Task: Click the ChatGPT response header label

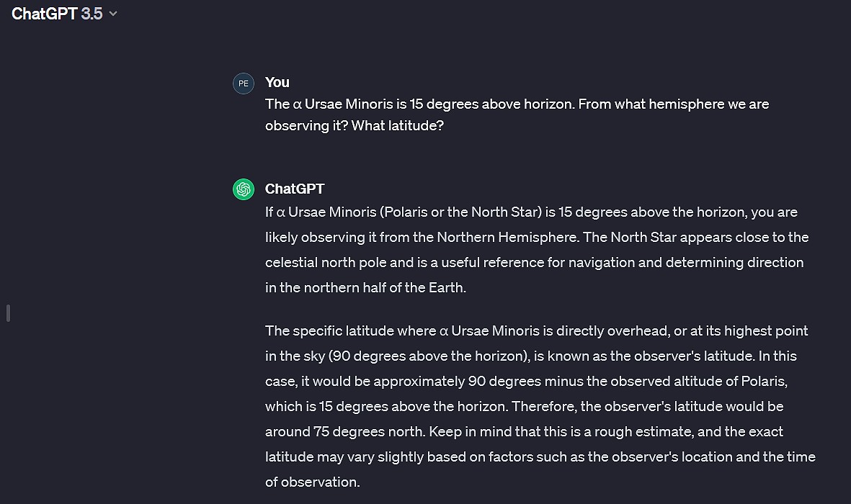Action: pos(295,189)
